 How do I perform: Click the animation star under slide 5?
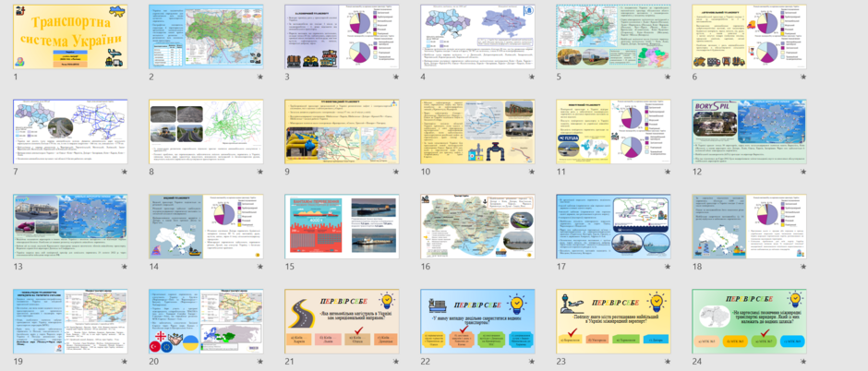667,77
